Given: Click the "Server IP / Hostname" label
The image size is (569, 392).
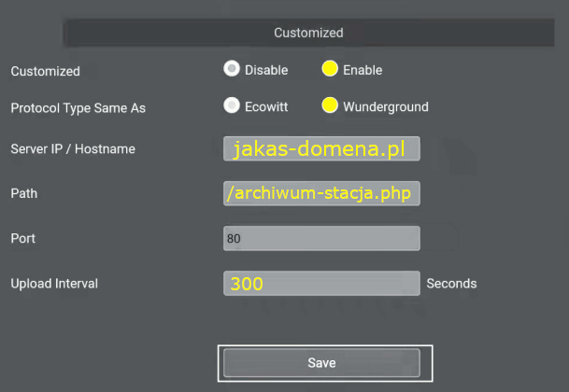Looking at the screenshot, I should coord(73,149).
